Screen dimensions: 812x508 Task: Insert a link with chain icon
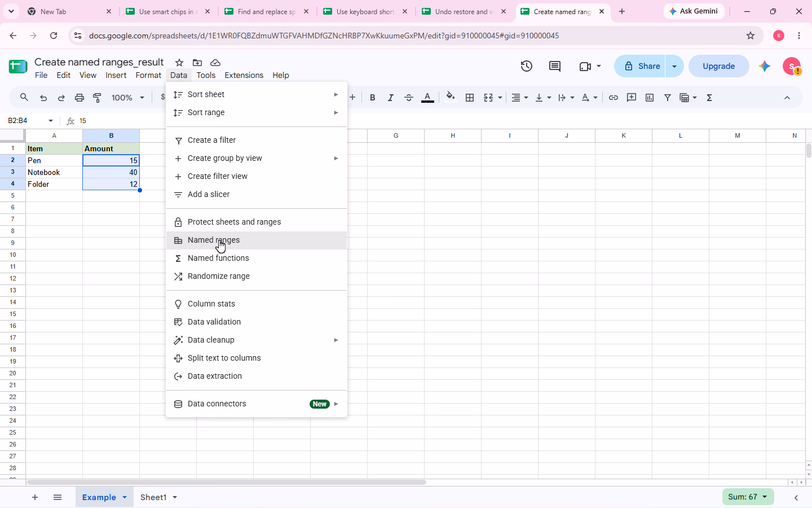click(614, 98)
